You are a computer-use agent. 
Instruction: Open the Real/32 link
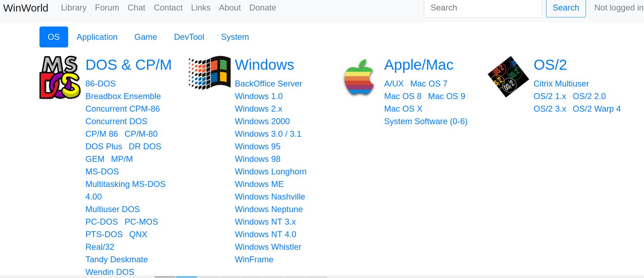click(100, 247)
